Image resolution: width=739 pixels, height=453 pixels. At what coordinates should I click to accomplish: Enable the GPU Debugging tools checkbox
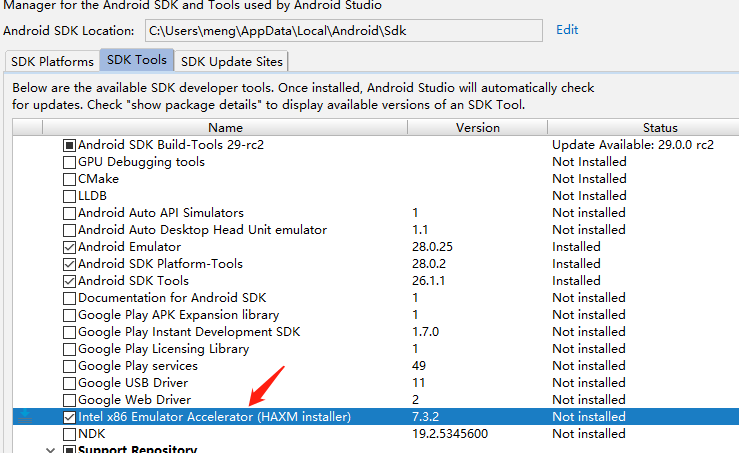point(69,162)
